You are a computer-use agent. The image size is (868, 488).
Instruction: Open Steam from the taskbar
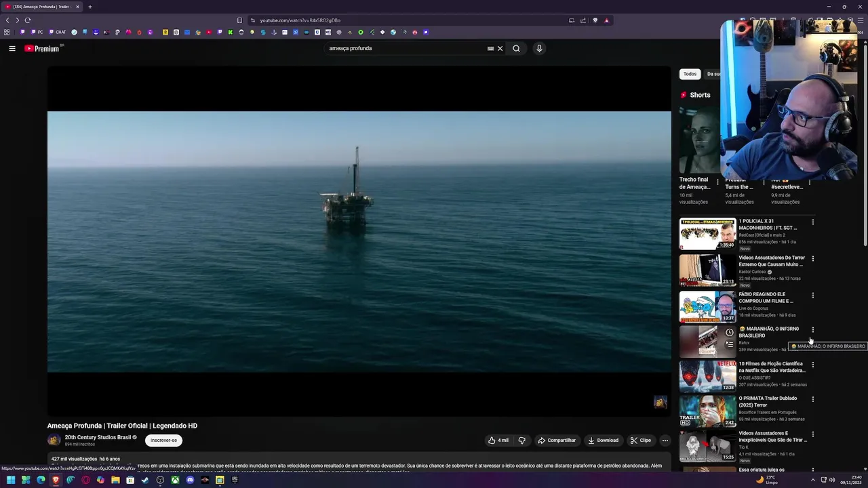145,480
